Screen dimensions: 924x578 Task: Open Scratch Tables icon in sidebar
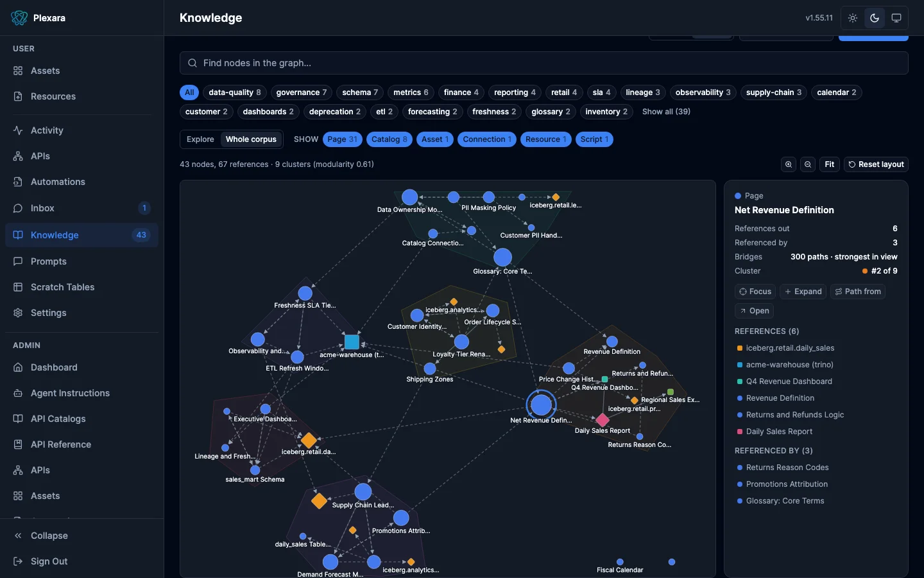18,287
